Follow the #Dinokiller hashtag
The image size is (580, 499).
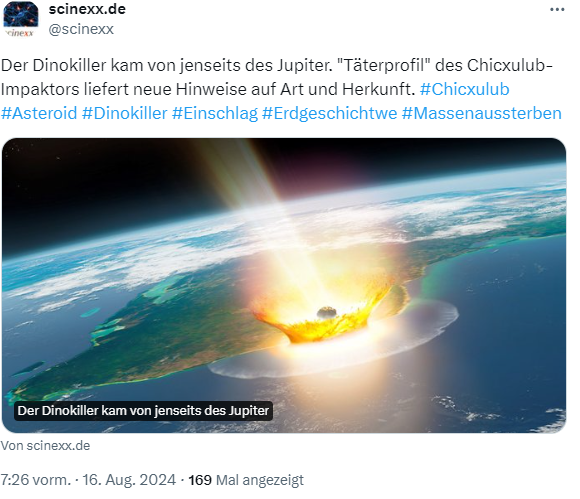click(x=125, y=113)
